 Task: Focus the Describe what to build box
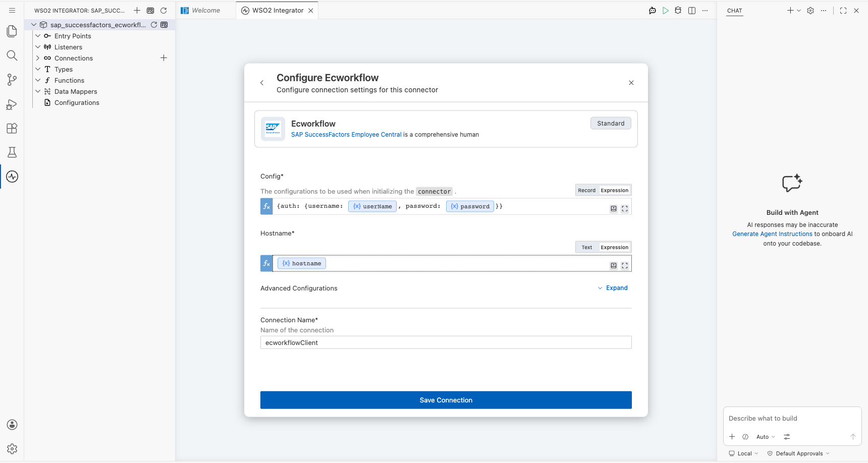[792, 419]
